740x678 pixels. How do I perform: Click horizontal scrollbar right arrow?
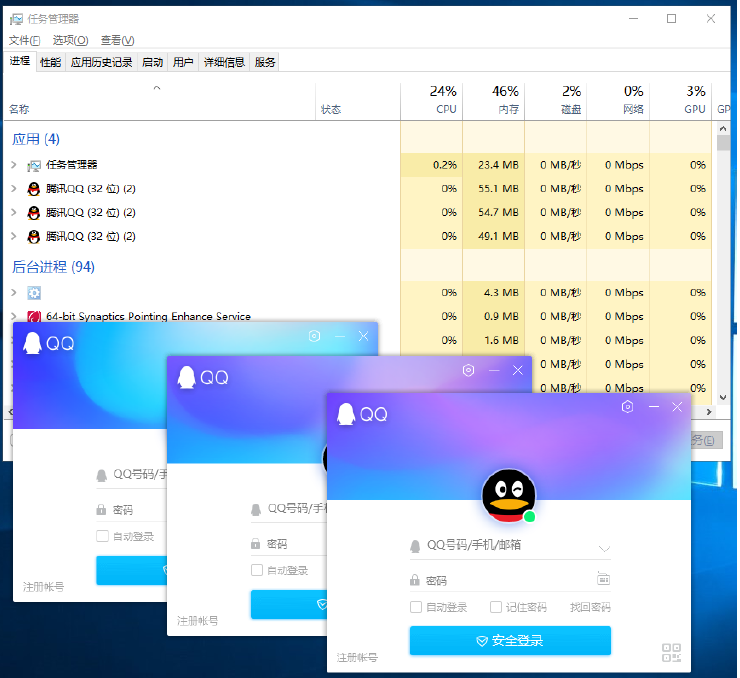click(709, 412)
